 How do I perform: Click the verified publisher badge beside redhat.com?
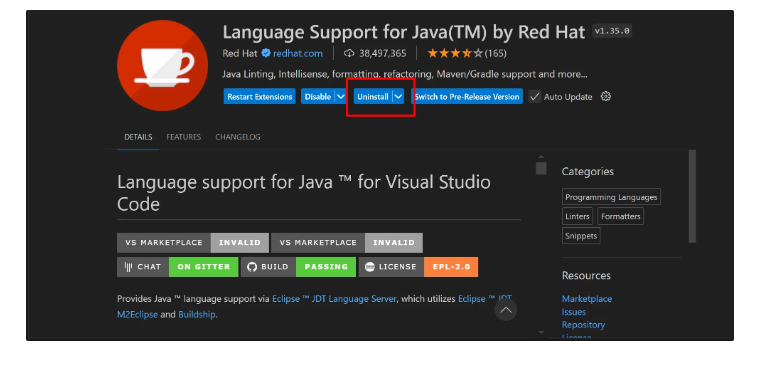[x=266, y=53]
